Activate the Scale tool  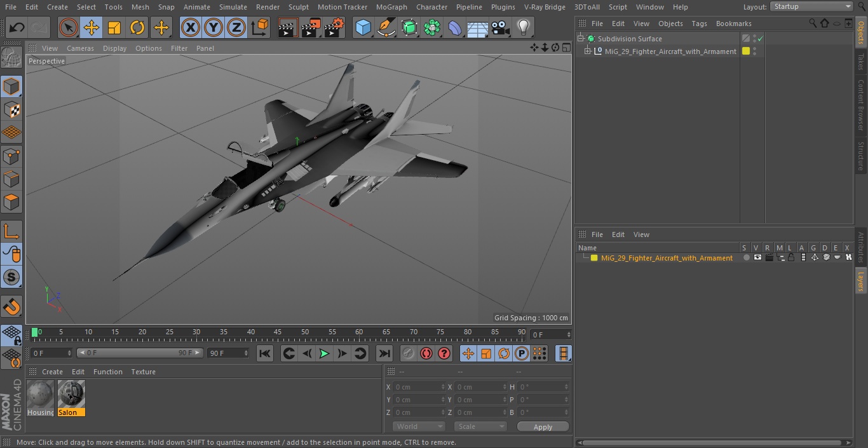tap(114, 27)
